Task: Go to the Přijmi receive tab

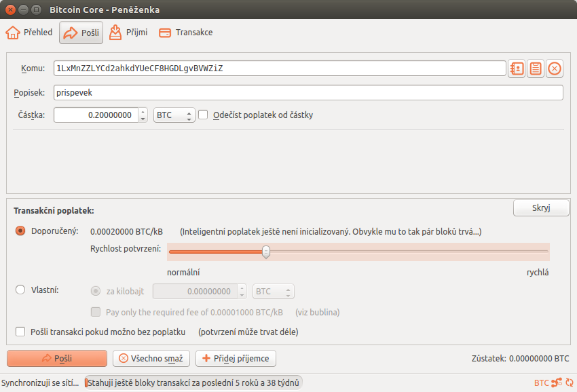Action: (128, 33)
